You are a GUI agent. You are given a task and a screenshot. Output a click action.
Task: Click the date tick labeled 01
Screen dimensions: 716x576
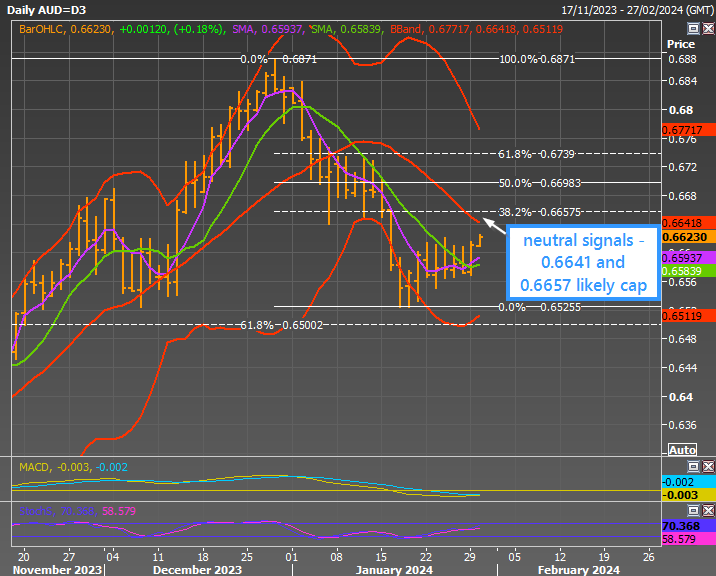(x=291, y=557)
